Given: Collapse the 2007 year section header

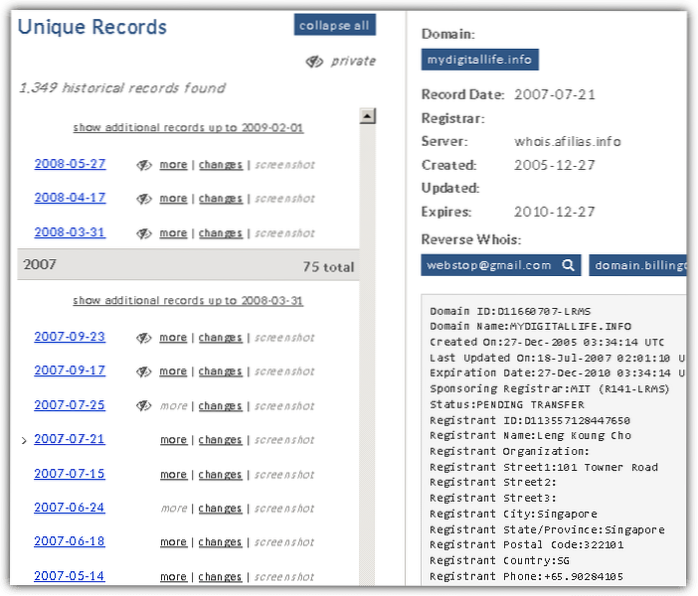Looking at the screenshot, I should (x=187, y=266).
